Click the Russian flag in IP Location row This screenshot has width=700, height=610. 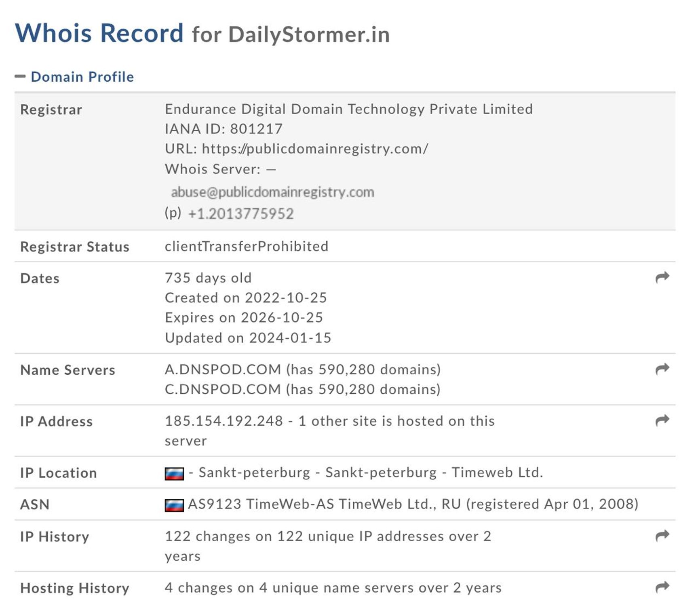tap(174, 473)
